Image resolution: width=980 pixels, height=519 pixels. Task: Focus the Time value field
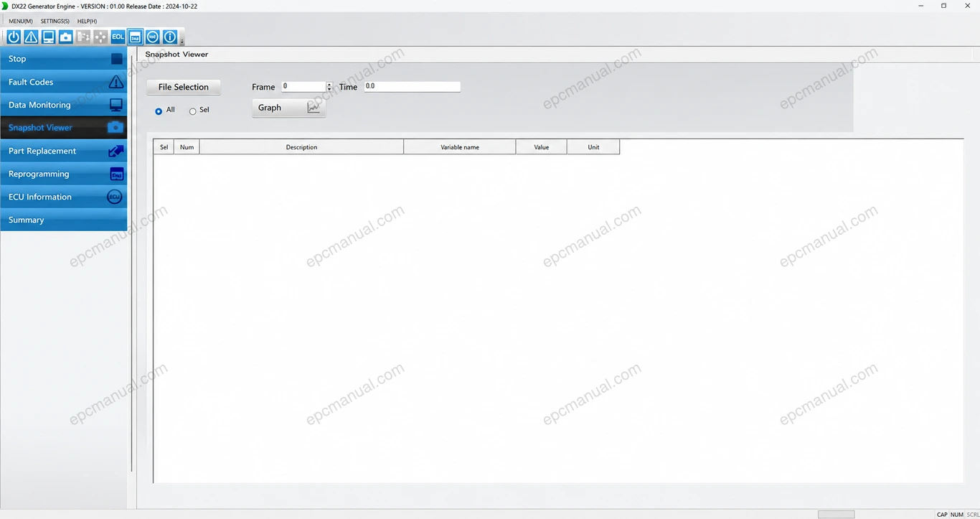click(x=412, y=86)
